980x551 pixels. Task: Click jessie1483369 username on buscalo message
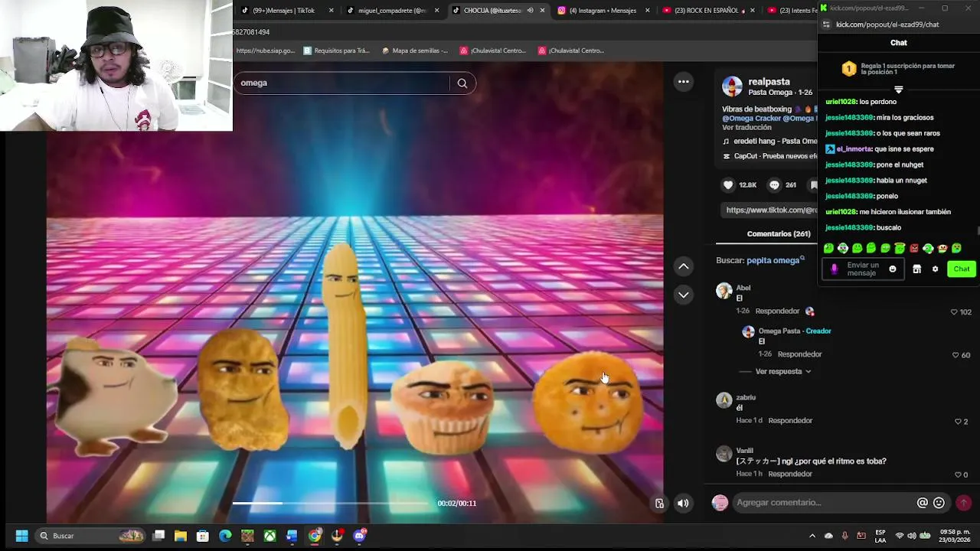[x=849, y=228]
